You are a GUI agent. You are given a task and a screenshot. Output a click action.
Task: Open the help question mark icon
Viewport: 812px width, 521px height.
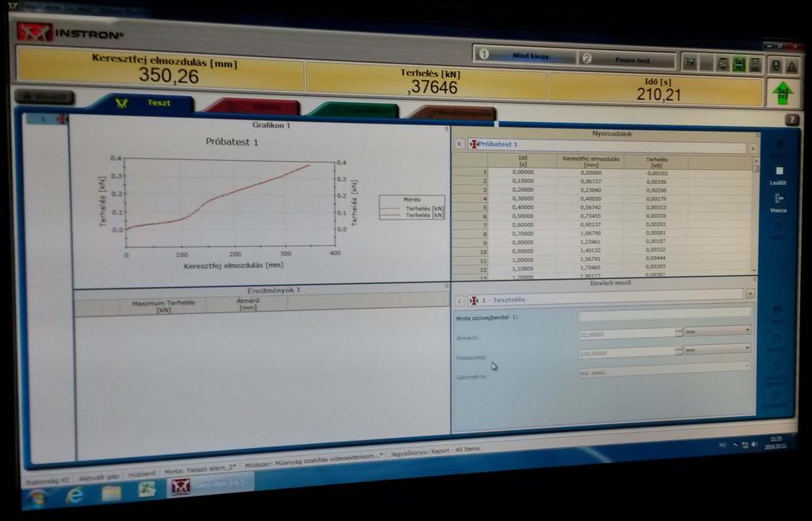click(792, 120)
